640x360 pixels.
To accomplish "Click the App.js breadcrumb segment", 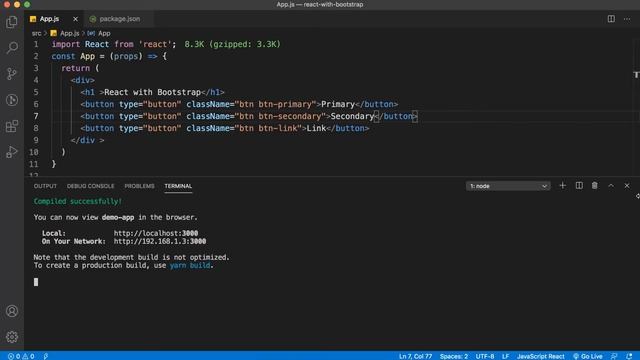I will 65,33.
